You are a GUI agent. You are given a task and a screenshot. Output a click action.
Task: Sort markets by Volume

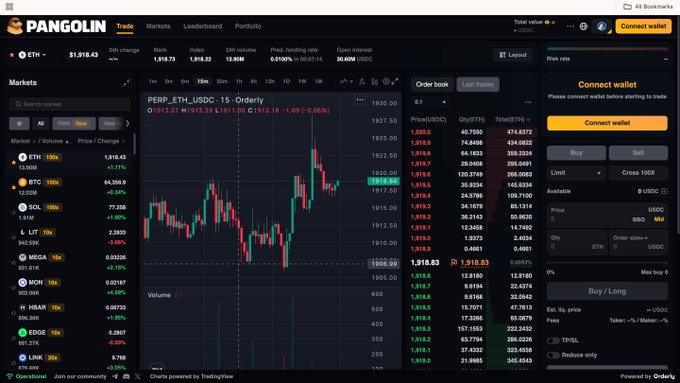(55, 141)
